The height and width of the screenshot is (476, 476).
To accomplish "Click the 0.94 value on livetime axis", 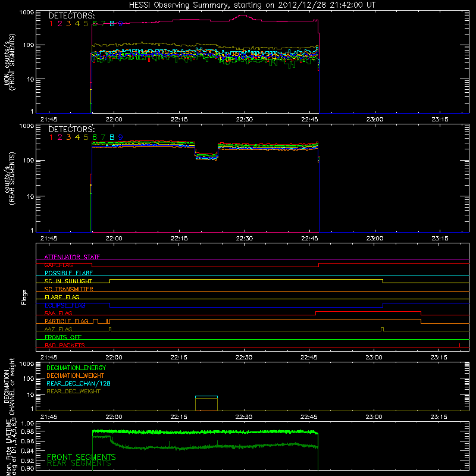I will tap(27, 451).
